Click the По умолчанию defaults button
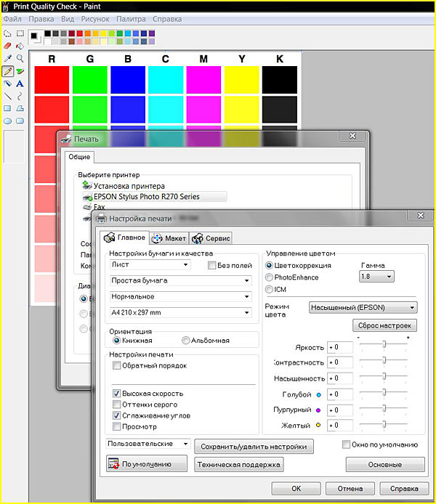Image resolution: width=436 pixels, height=504 pixels. pos(147,464)
